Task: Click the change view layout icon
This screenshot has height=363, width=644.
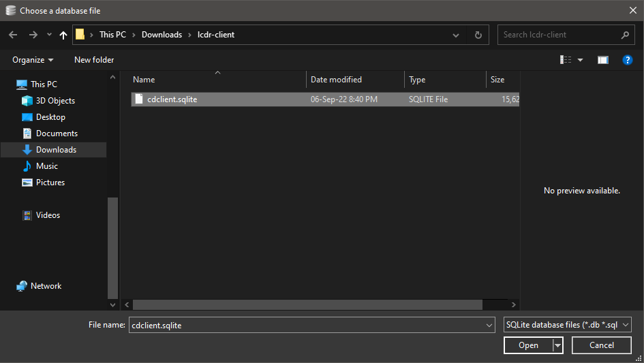Action: click(566, 60)
